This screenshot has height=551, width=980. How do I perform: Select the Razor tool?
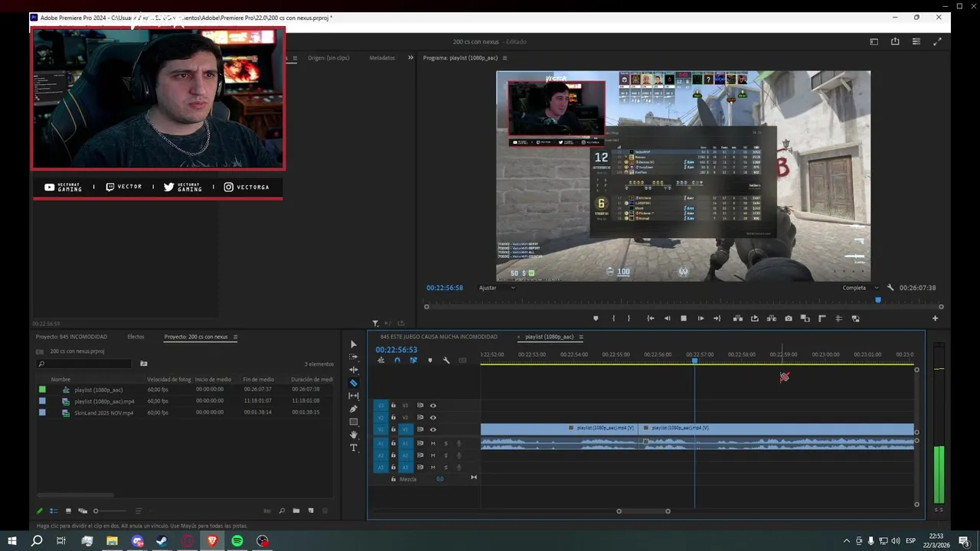point(353,383)
